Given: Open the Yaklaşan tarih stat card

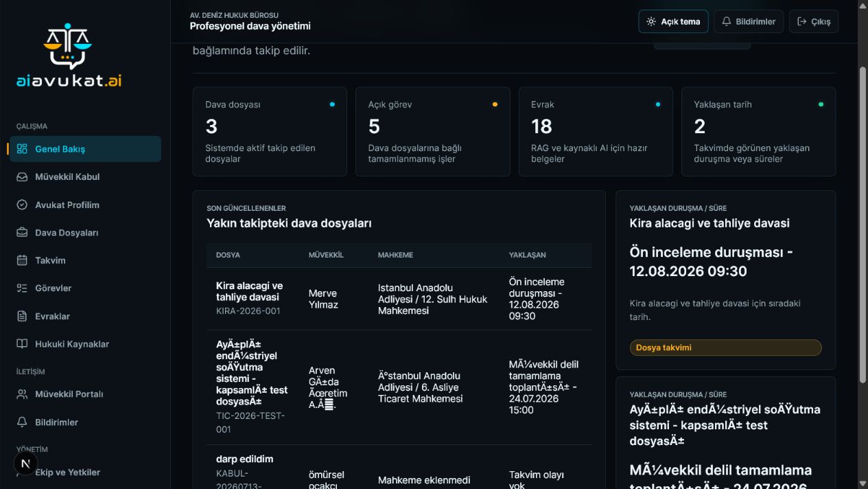Looking at the screenshot, I should 758,131.
